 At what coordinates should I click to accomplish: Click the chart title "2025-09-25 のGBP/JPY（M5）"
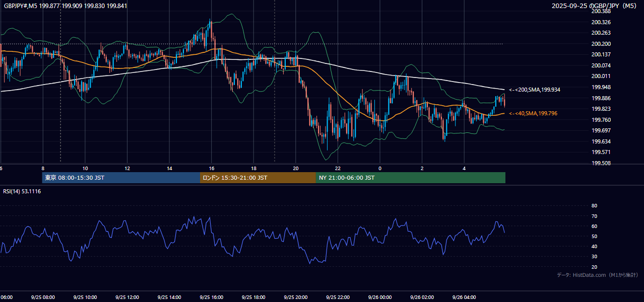pos(595,6)
